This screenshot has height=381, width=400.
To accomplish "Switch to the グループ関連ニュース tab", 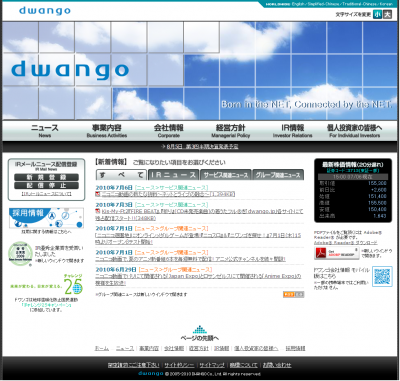I will pos(278,175).
